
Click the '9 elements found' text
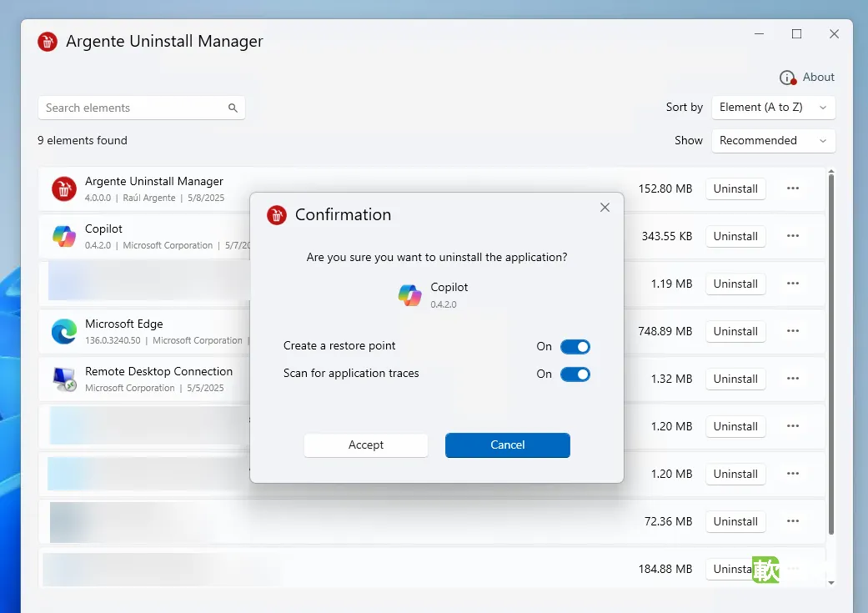click(83, 141)
